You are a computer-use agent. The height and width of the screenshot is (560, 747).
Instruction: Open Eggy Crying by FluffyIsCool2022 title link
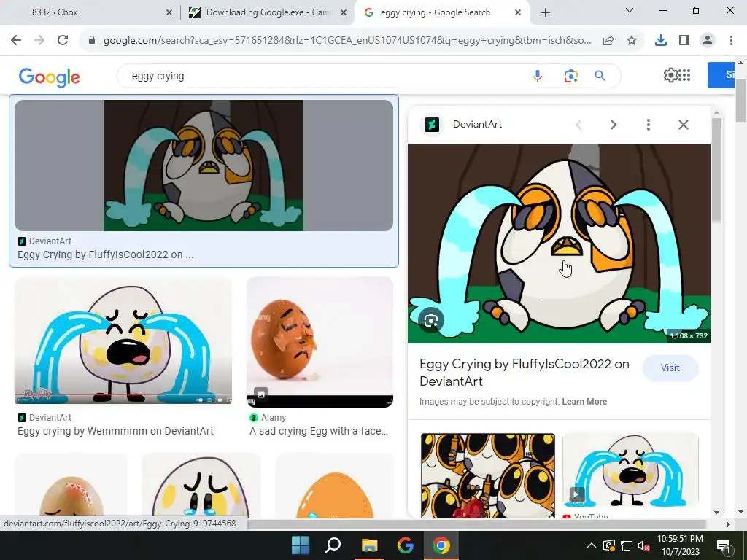coord(524,373)
